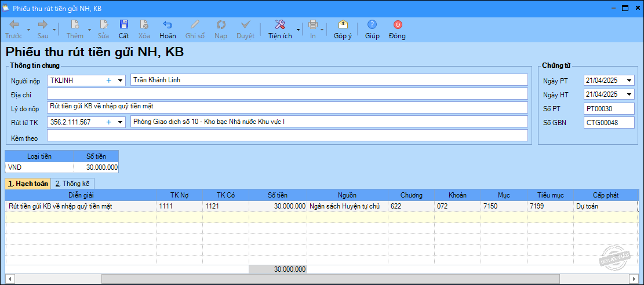
Task: Switch to the 2. Thống kê tab
Action: tap(72, 184)
